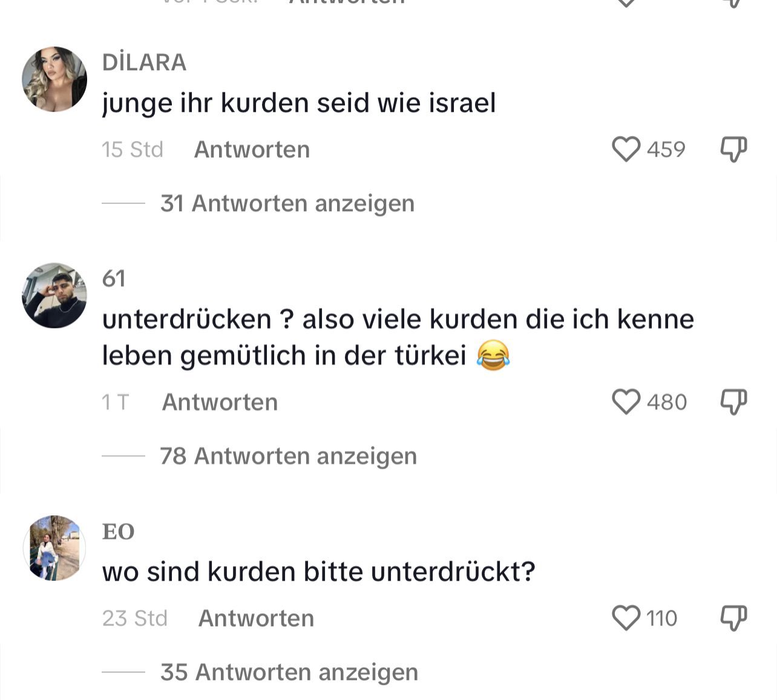Tap the comment text about Israel
Image resolution: width=777 pixels, height=700 pixels.
[x=299, y=103]
